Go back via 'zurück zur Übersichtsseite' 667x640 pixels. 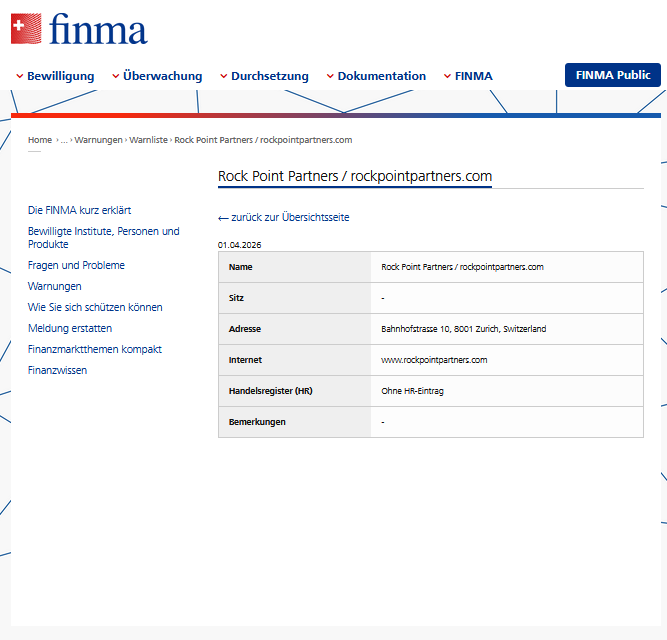click(x=284, y=217)
